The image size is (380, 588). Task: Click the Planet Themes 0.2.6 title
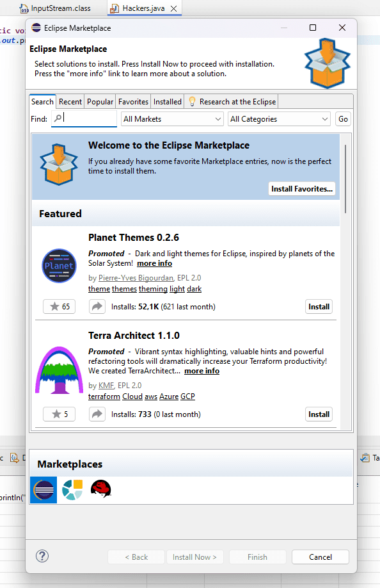134,238
